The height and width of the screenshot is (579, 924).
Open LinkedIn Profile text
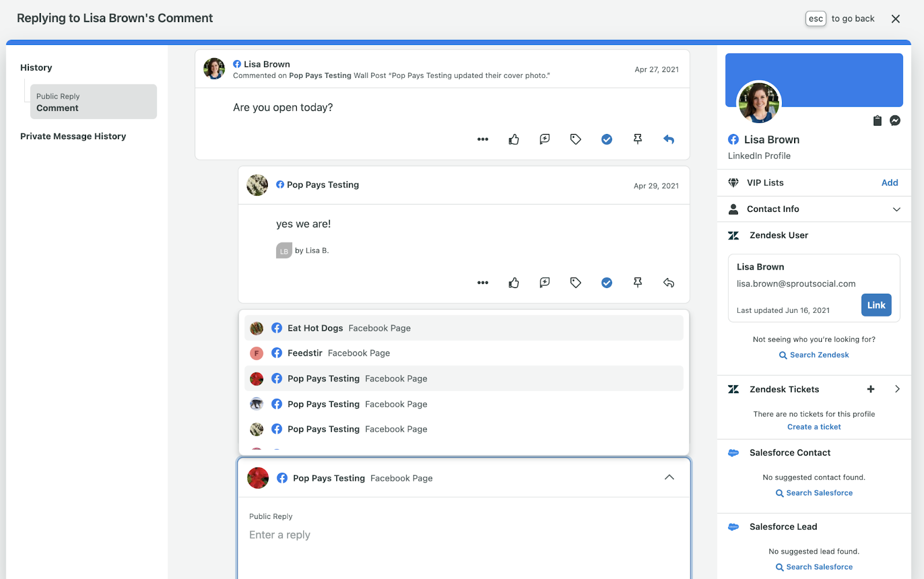759,156
